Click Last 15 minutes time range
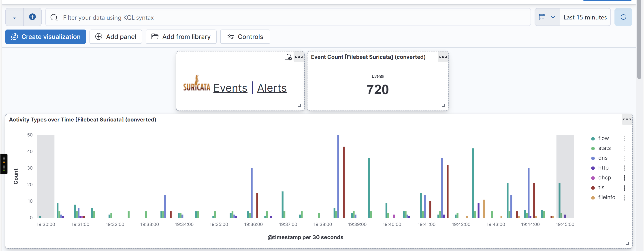Image resolution: width=644 pixels, height=251 pixels. 585,17
